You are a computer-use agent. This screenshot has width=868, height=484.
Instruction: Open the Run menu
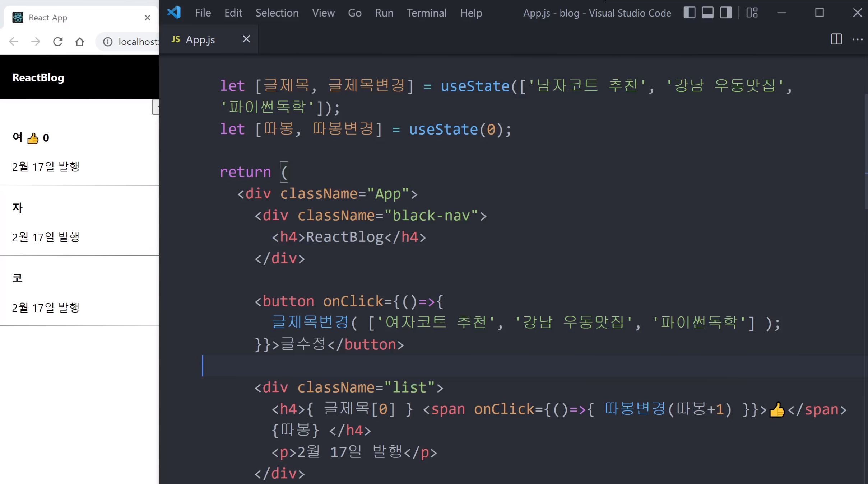[x=384, y=13]
